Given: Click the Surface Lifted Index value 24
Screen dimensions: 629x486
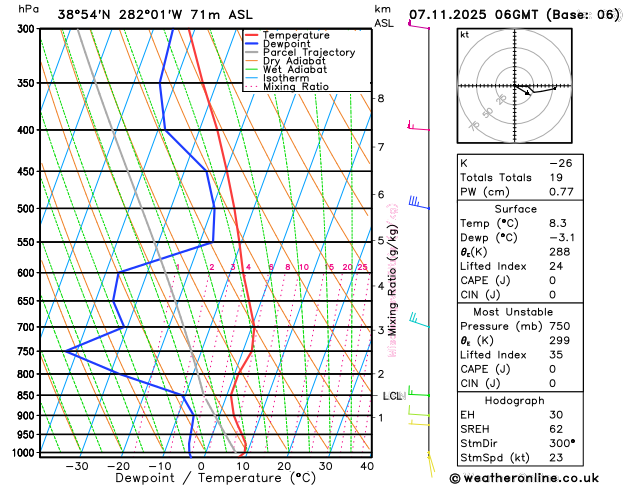Looking at the screenshot, I should [x=556, y=266].
